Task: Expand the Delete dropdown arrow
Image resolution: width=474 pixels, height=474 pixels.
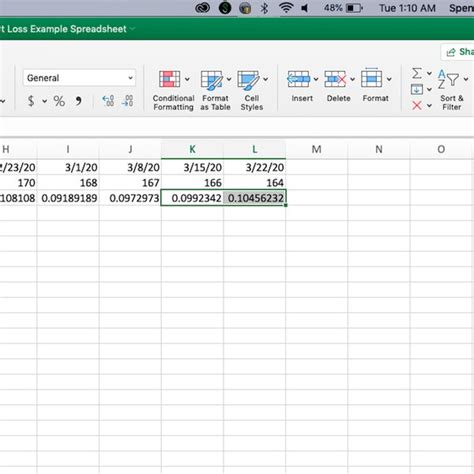Action: coord(352,79)
